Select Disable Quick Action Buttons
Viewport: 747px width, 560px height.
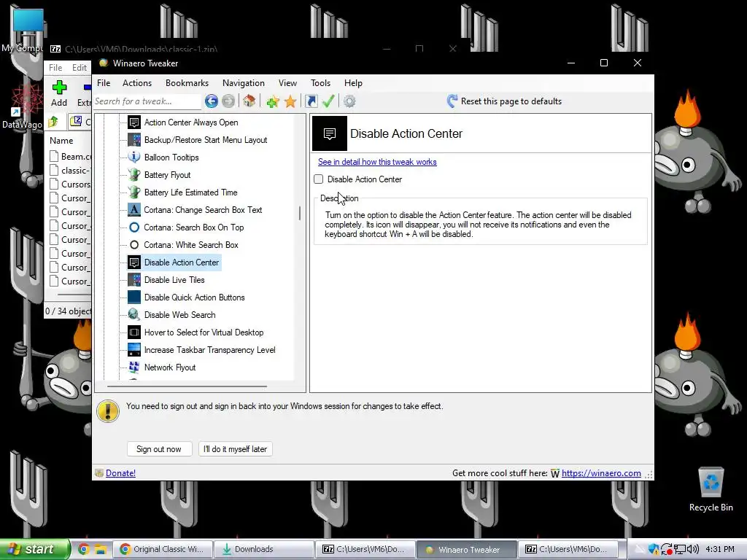(x=194, y=297)
